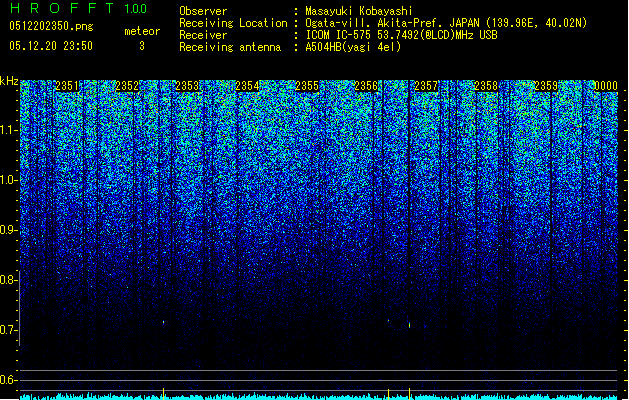Click the 0000 time marker

(x=606, y=86)
